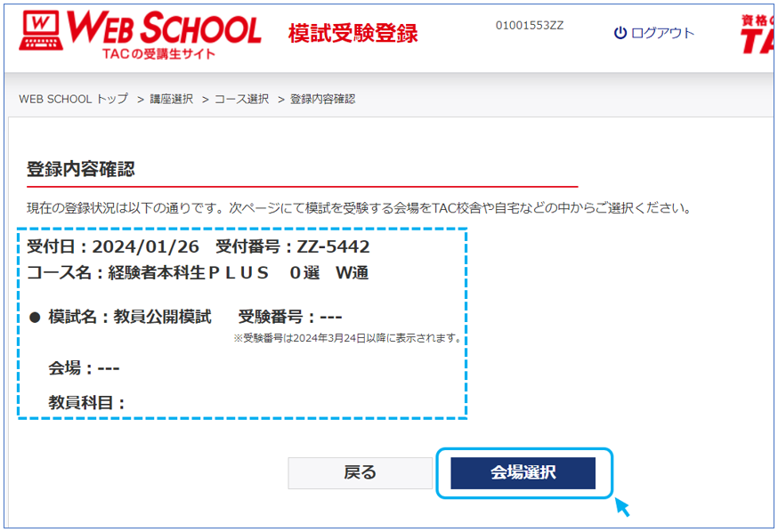
Task: Click the 登録内容確認 section heading
Action: pos(80,169)
